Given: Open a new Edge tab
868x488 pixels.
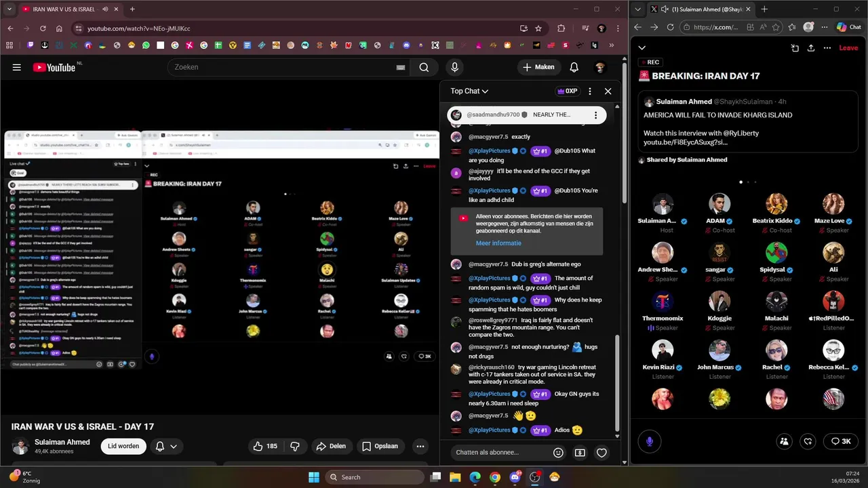Looking at the screenshot, I should click(x=764, y=9).
